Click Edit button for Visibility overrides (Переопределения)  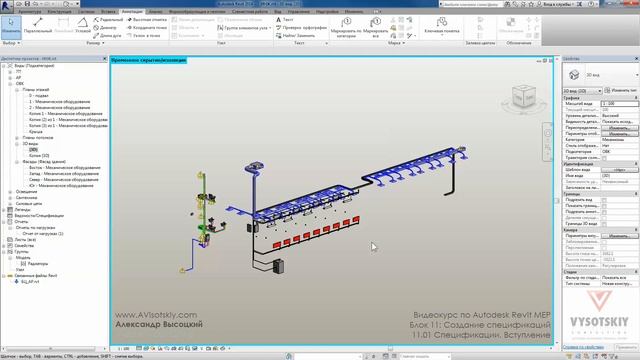point(619,128)
